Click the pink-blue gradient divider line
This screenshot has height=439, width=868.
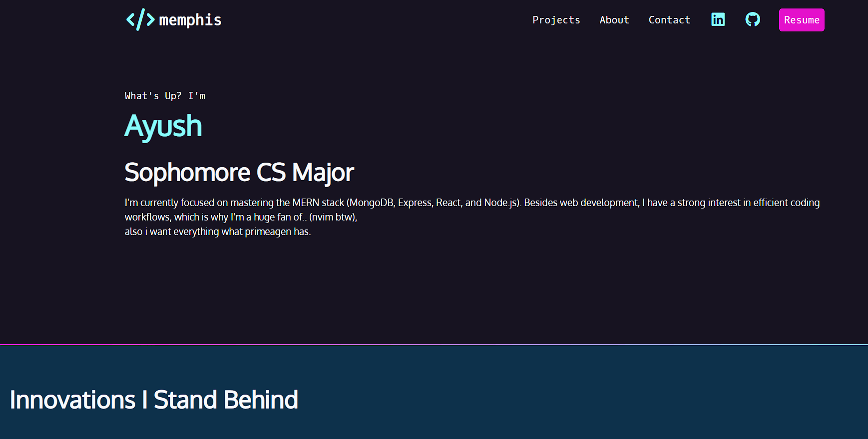434,344
